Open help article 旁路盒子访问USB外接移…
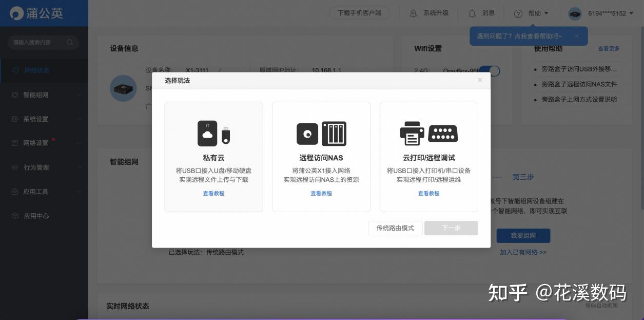Image resolution: width=644 pixels, height=320 pixels. coord(579,69)
